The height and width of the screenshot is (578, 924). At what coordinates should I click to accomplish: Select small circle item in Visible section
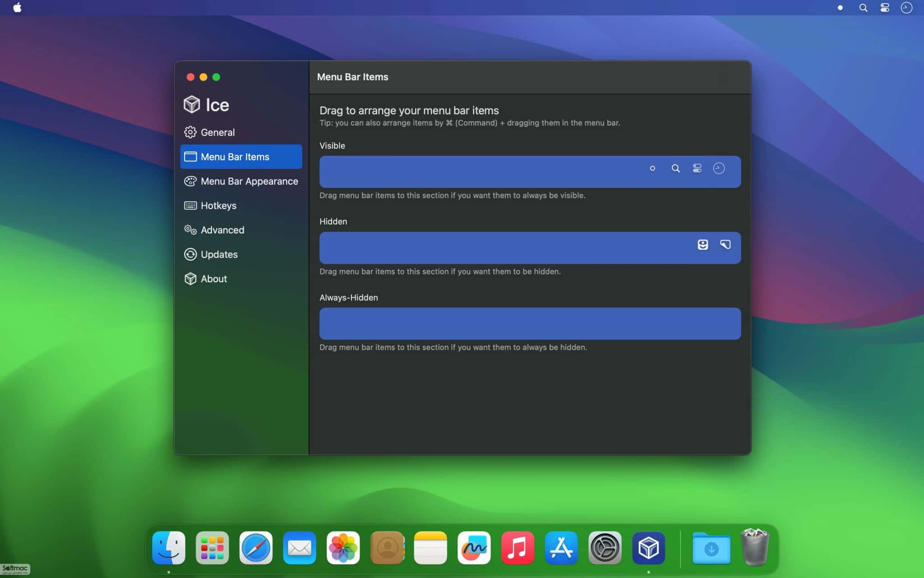tap(652, 168)
